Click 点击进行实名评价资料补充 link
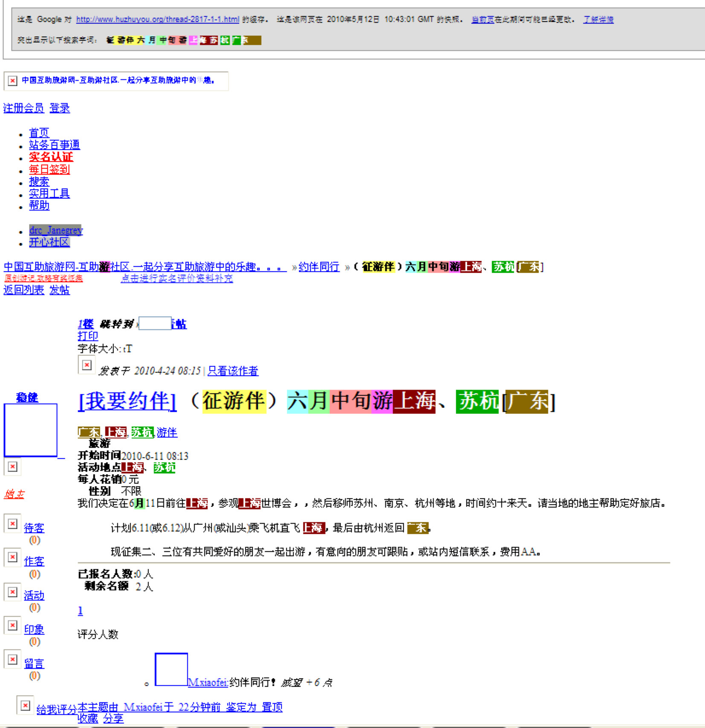The height and width of the screenshot is (728, 705). pos(177,278)
